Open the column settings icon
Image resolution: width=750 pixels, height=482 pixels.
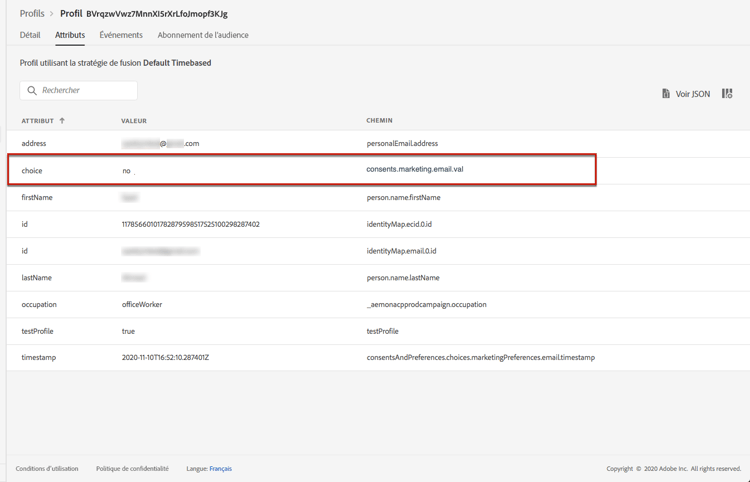(x=727, y=94)
